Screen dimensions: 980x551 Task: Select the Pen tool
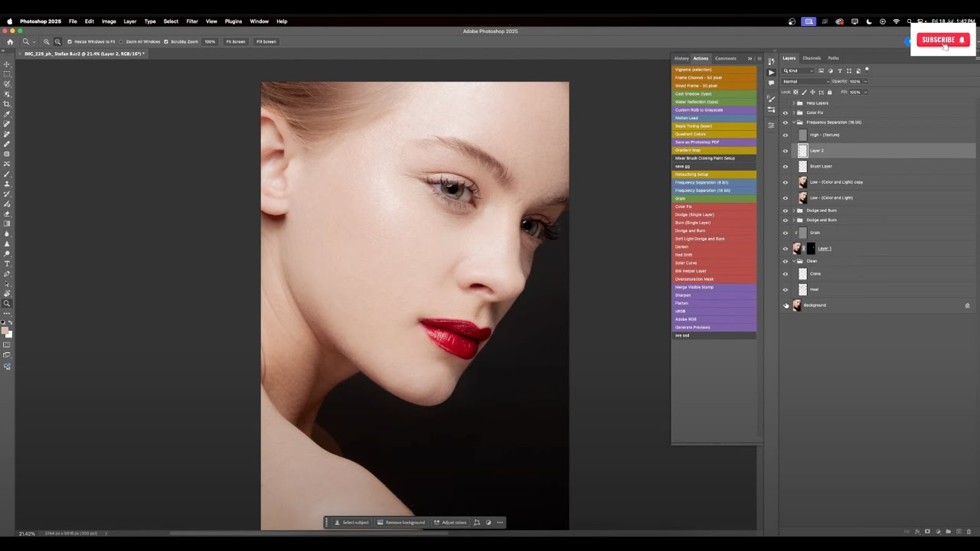point(7,274)
